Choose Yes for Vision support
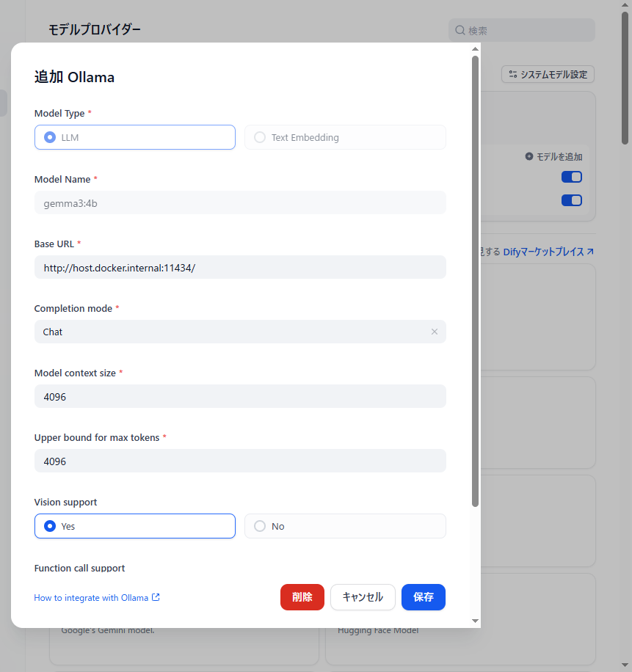Image resolution: width=632 pixels, height=672 pixels. pyautogui.click(x=134, y=526)
